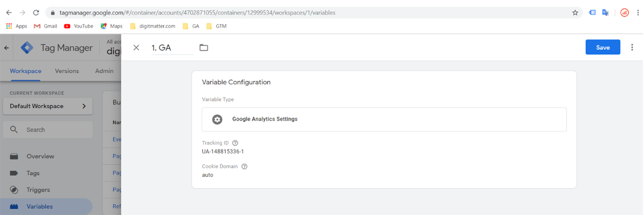This screenshot has height=215, width=644.
Task: Open the GTM bookmark folder
Action: point(216,26)
